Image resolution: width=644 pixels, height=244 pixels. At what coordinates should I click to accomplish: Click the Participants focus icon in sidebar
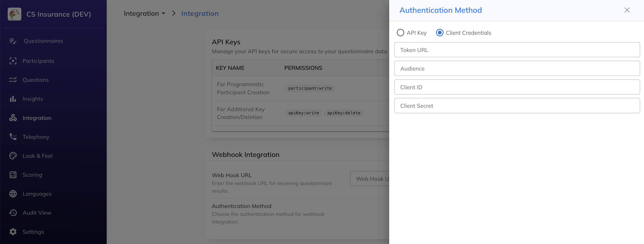coord(13,61)
